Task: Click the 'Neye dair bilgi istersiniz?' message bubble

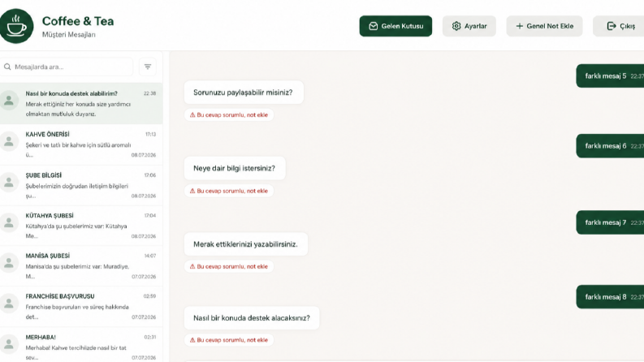Action: point(235,168)
